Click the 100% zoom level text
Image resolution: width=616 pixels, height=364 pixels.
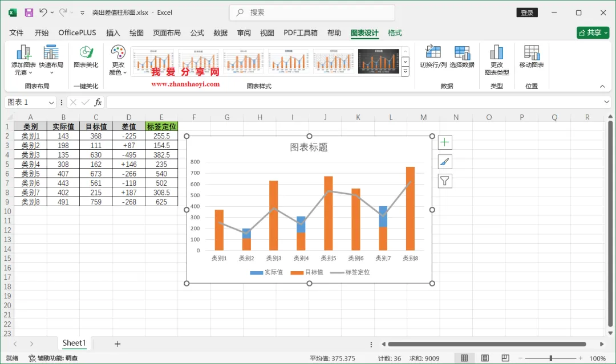click(x=598, y=358)
